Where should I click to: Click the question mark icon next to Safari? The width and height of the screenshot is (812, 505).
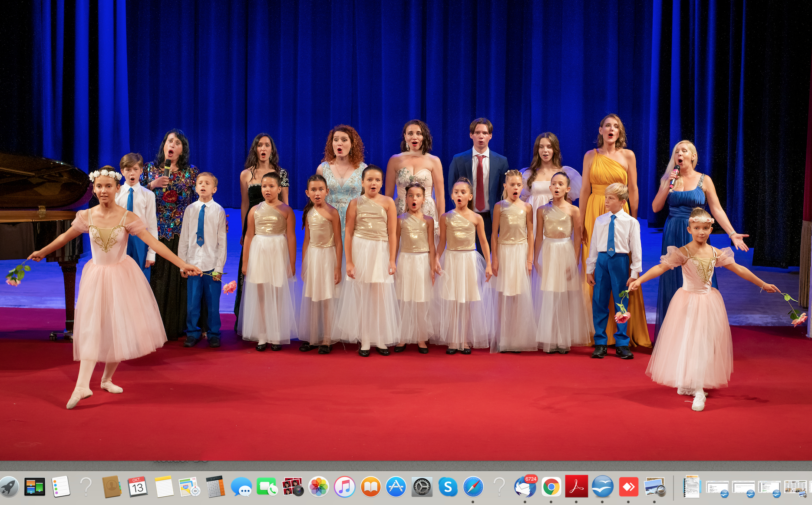coord(499,487)
